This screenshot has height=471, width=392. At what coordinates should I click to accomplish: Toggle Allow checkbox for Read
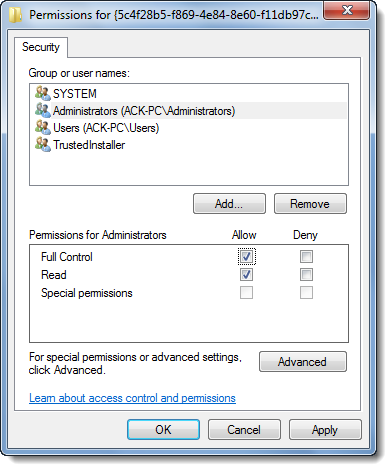[x=246, y=275]
